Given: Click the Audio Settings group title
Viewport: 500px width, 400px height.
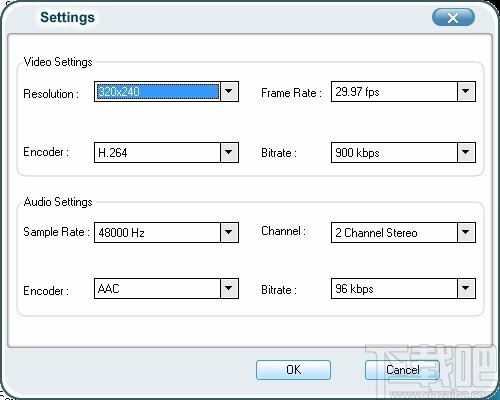Looking at the screenshot, I should click(x=58, y=202).
